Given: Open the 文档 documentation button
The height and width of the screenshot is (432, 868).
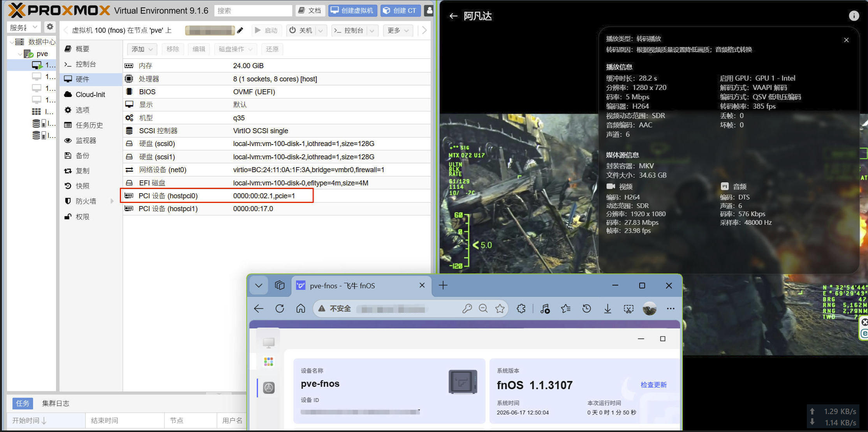Looking at the screenshot, I should pos(310,11).
